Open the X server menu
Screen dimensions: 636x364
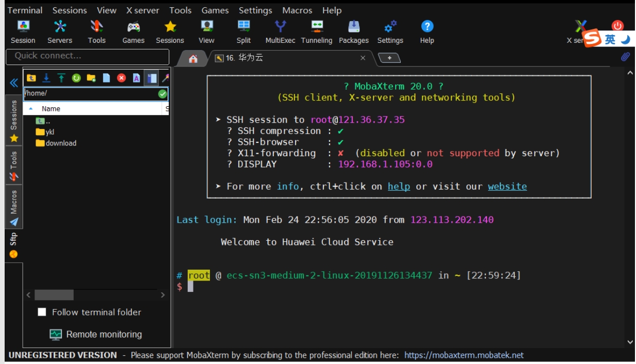coord(143,10)
